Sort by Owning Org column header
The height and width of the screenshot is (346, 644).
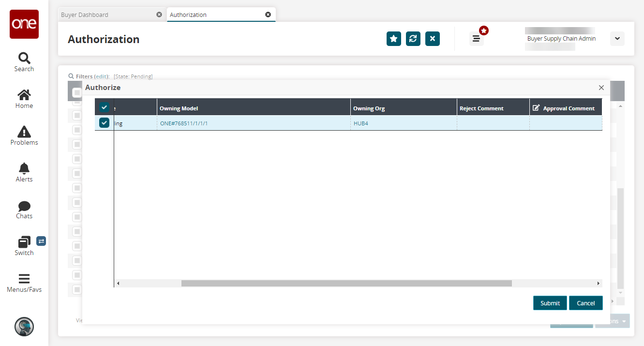pyautogui.click(x=404, y=108)
